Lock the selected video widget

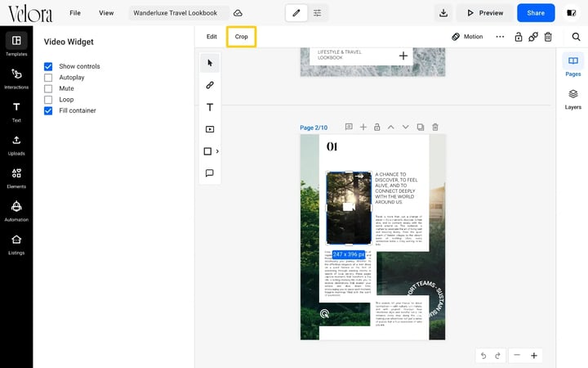click(x=519, y=37)
